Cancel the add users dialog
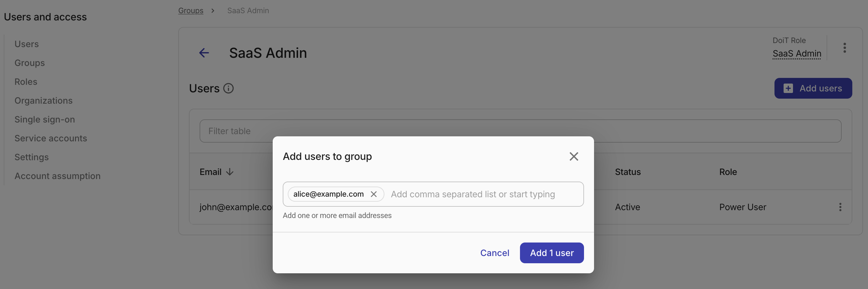The width and height of the screenshot is (868, 289). [494, 253]
